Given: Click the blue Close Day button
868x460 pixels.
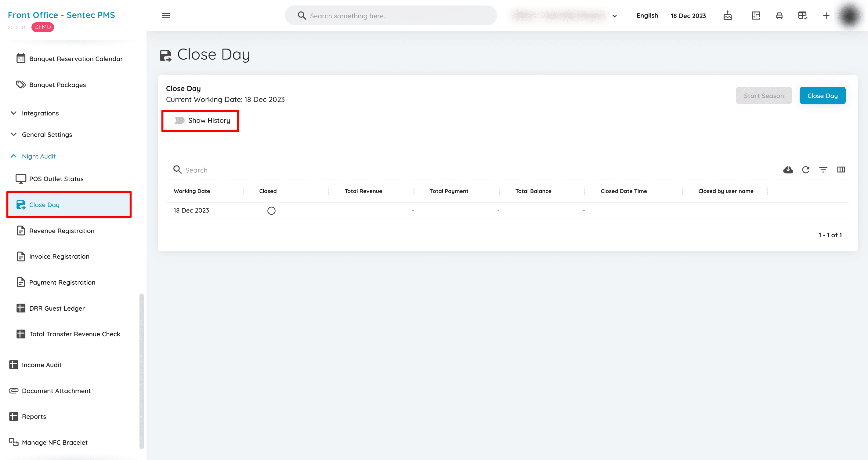Looking at the screenshot, I should (x=822, y=96).
